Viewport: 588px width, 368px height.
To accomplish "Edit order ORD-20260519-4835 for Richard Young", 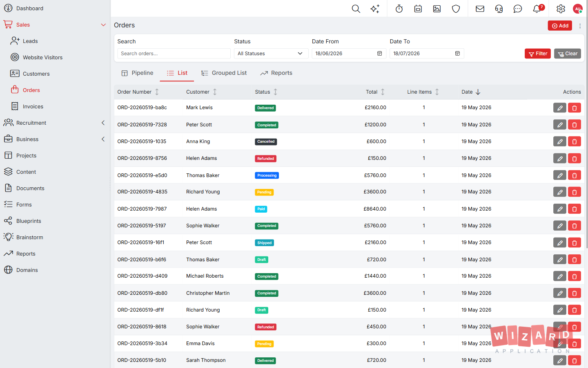I will click(560, 192).
